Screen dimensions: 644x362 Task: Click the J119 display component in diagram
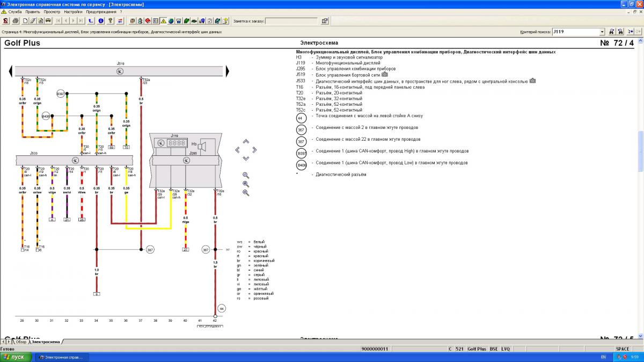tap(171, 143)
